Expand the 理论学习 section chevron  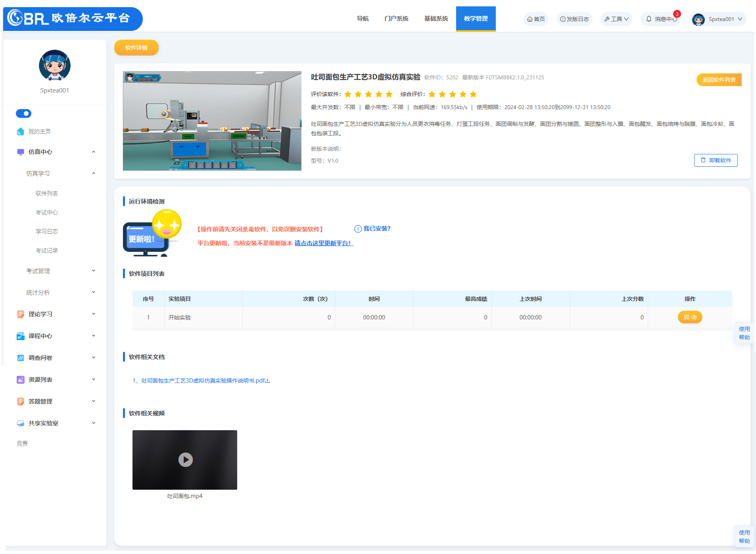pos(94,314)
